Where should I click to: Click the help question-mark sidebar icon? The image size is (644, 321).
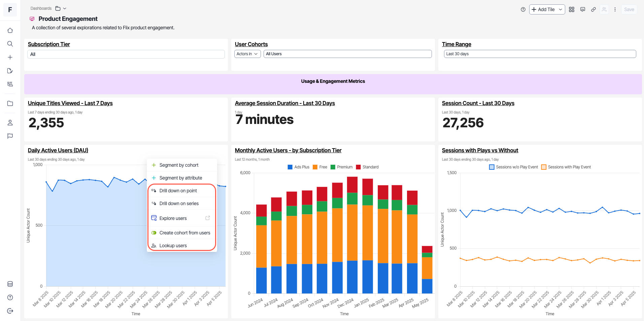point(10,297)
